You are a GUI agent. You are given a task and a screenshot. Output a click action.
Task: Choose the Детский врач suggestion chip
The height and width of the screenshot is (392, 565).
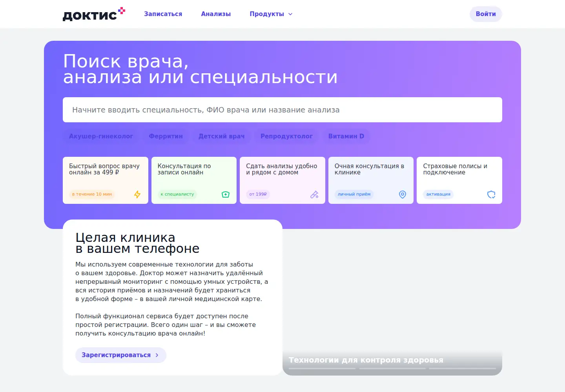222,136
